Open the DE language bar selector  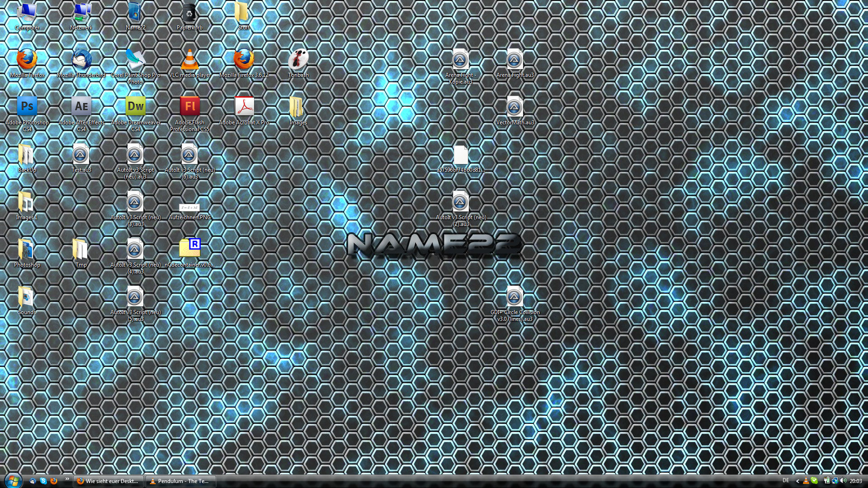pos(786,480)
